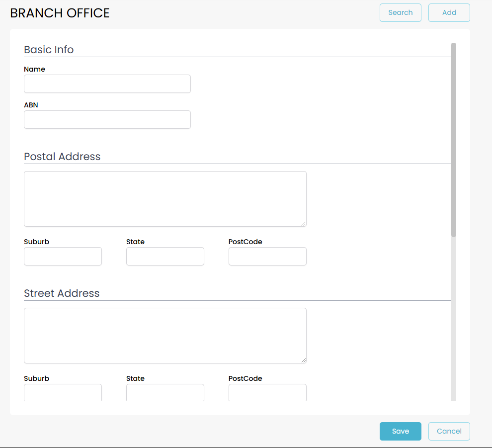This screenshot has width=492, height=448.
Task: Click the Street Address text area
Action: click(165, 336)
